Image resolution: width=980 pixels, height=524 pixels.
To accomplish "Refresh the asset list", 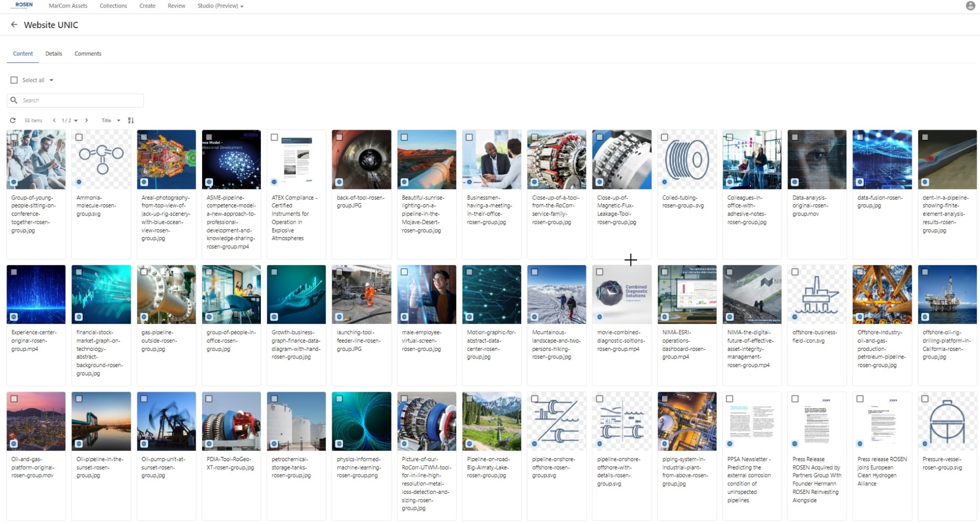I will [13, 121].
